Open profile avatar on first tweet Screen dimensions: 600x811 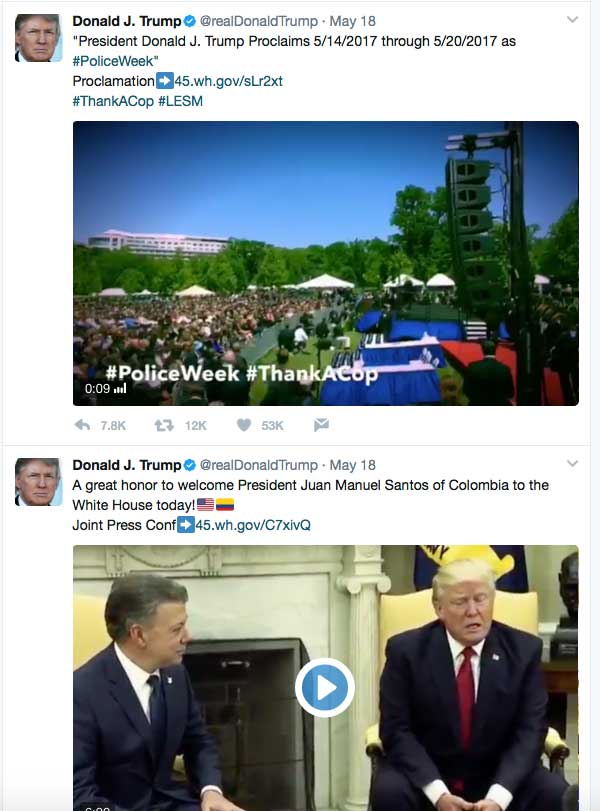(39, 38)
